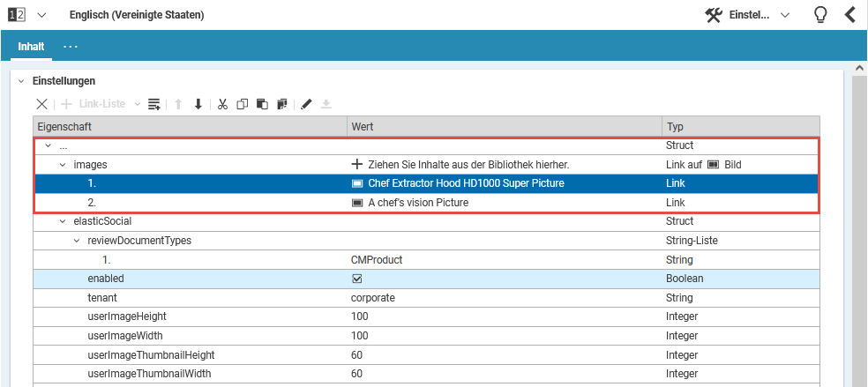868x387 pixels.
Task: Click the add list item icon
Action: pos(154,104)
